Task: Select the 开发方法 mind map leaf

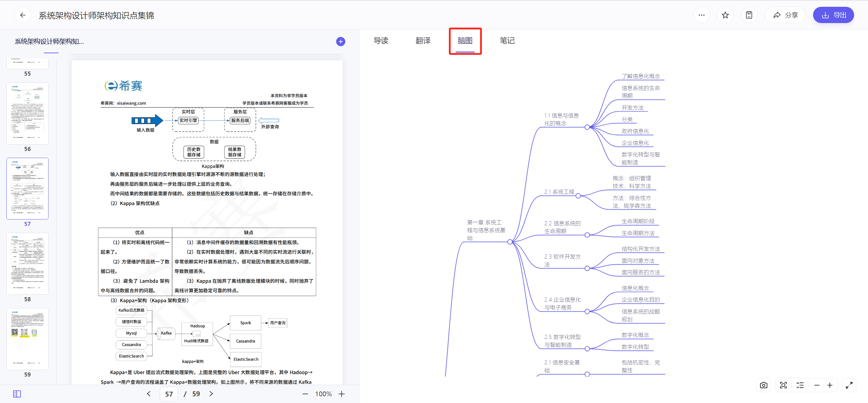Action: (x=632, y=108)
